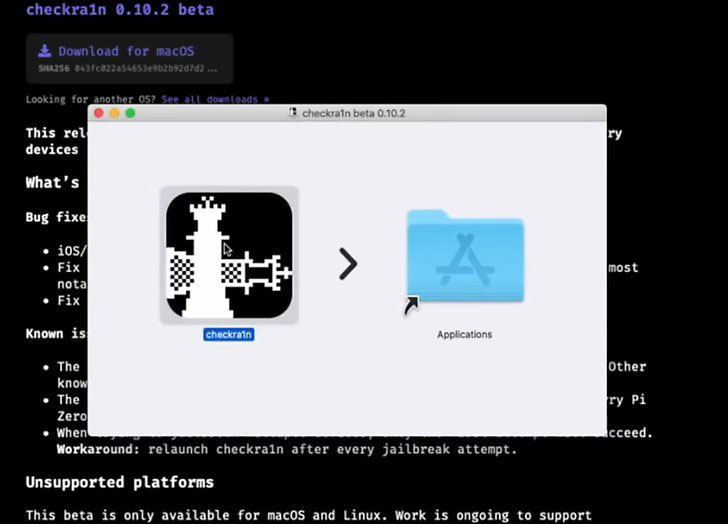Click the checkra1n beta 0.10.2 title bar text
Image resolution: width=728 pixels, height=524 pixels.
point(354,113)
